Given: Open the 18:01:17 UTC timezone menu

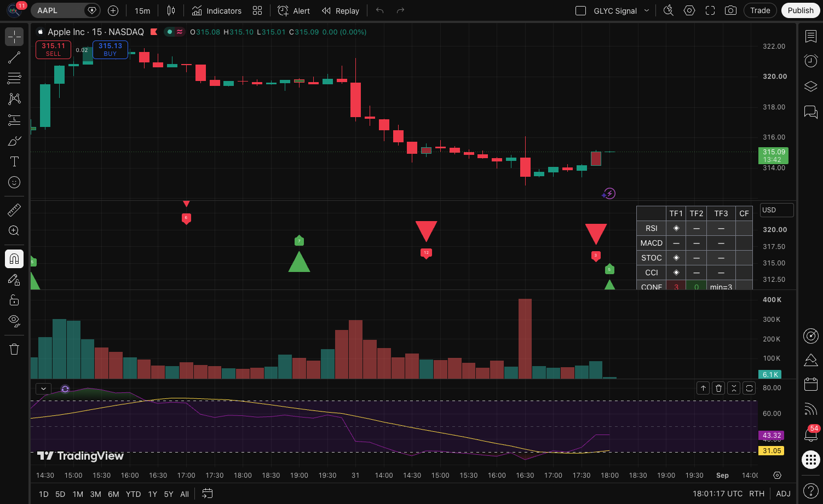Looking at the screenshot, I should point(717,494).
